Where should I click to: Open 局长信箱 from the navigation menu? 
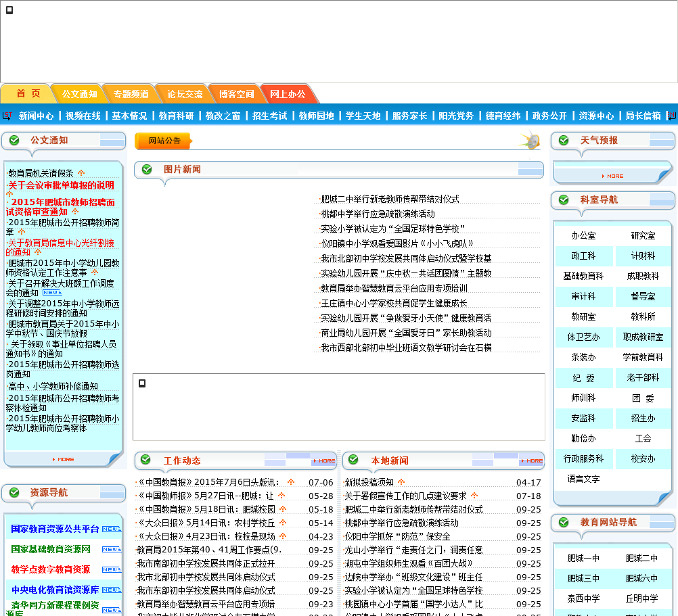point(643,116)
